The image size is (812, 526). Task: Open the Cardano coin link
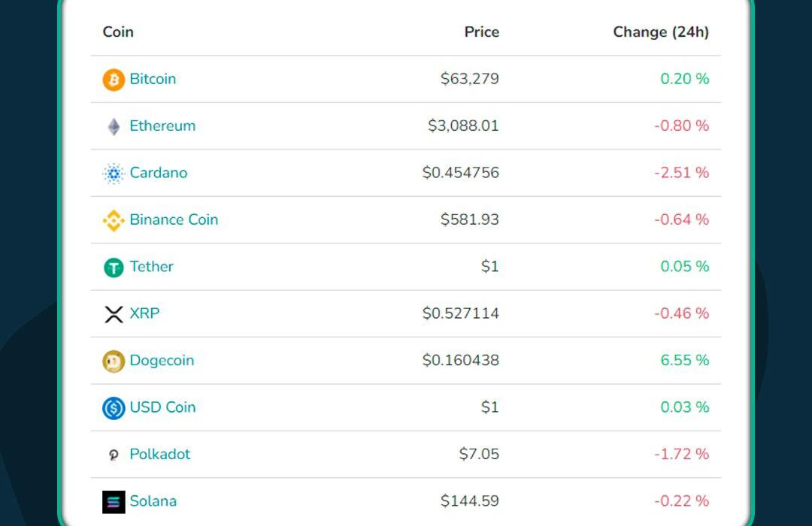point(159,172)
